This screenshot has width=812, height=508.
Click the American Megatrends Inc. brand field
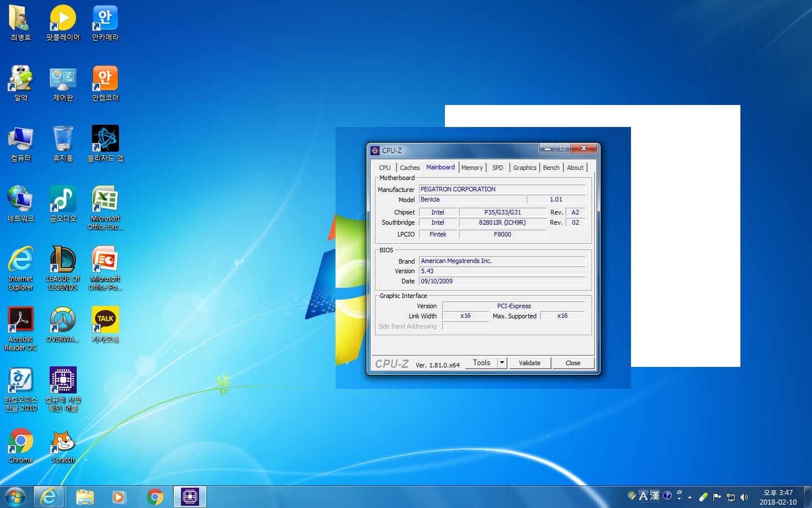click(502, 261)
